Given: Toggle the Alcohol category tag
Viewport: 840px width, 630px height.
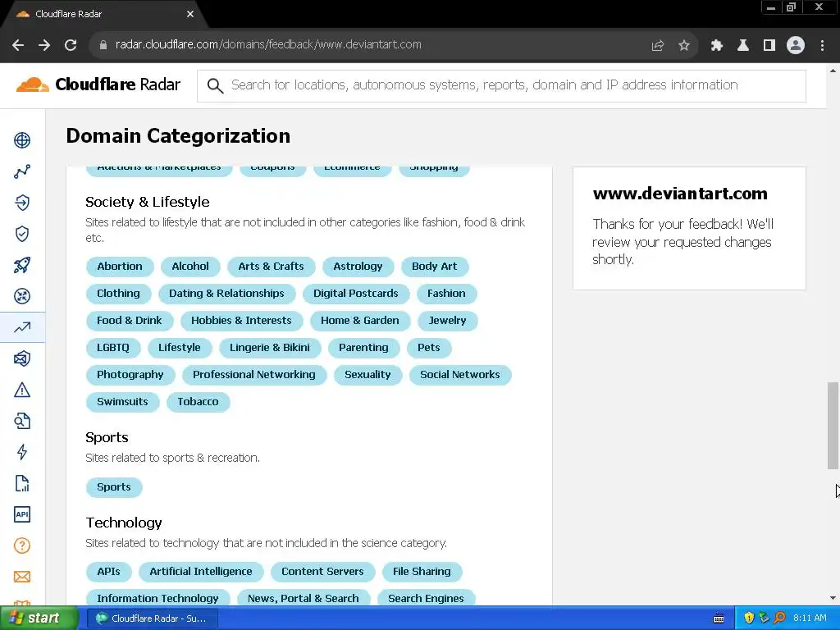Looking at the screenshot, I should pyautogui.click(x=190, y=267).
